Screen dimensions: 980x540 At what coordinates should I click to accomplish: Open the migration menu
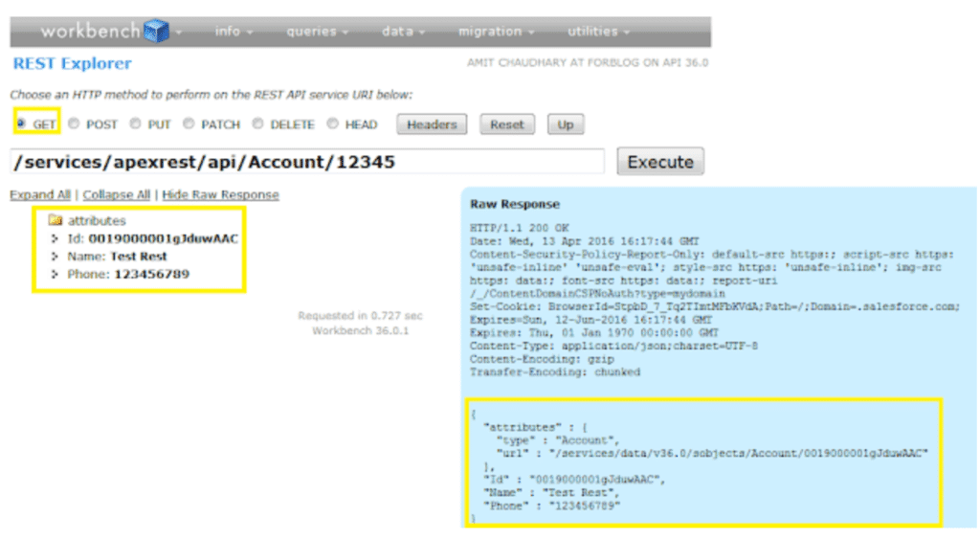pyautogui.click(x=497, y=32)
